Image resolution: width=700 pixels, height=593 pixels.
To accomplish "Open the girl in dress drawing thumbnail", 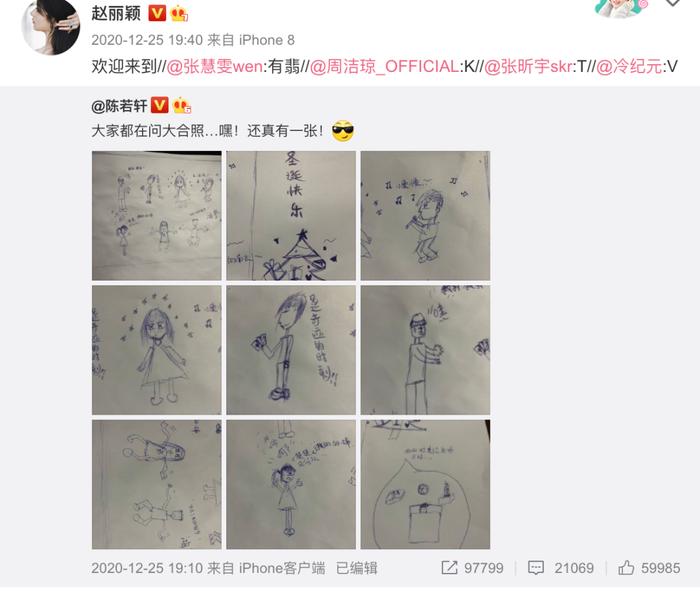I will tap(157, 350).
